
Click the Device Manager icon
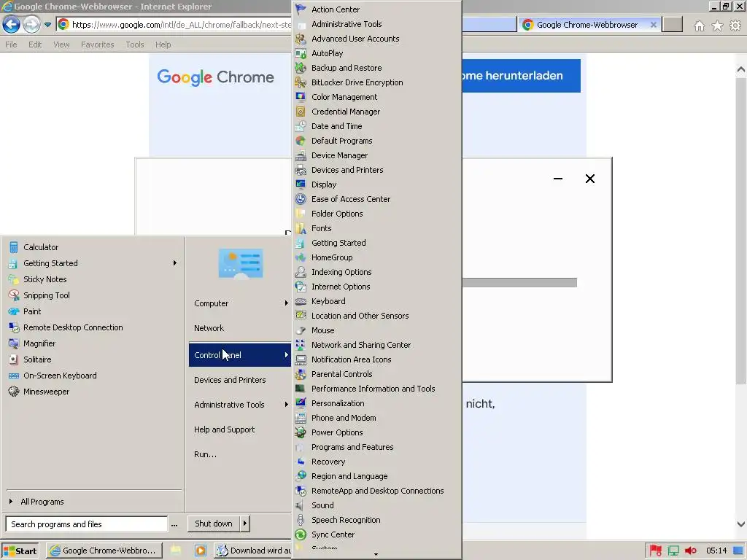pyautogui.click(x=301, y=155)
